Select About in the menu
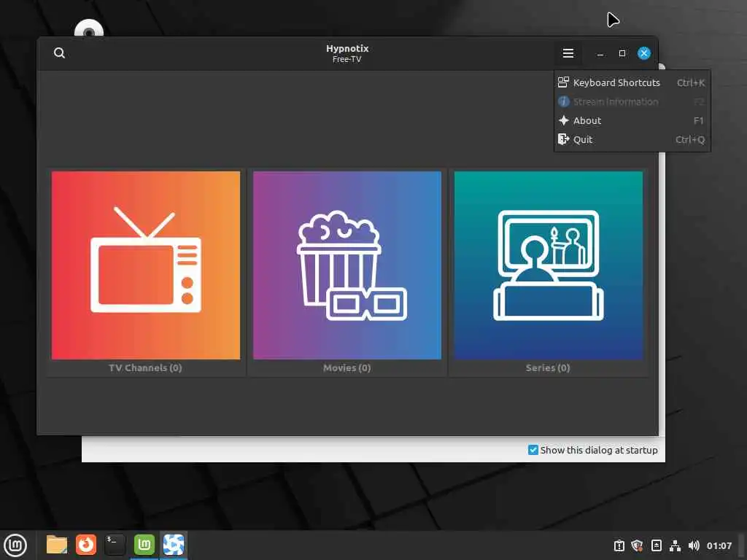The height and width of the screenshot is (560, 747). coord(632,120)
